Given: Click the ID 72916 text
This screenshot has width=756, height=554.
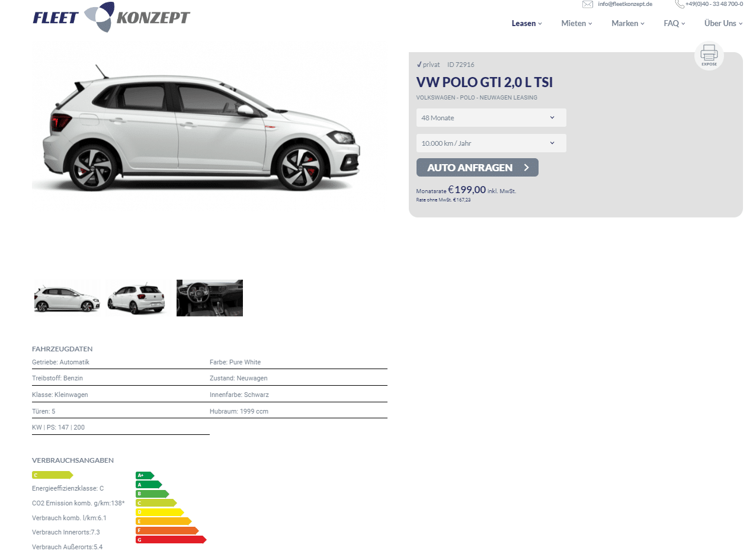Looking at the screenshot, I should click(x=460, y=65).
